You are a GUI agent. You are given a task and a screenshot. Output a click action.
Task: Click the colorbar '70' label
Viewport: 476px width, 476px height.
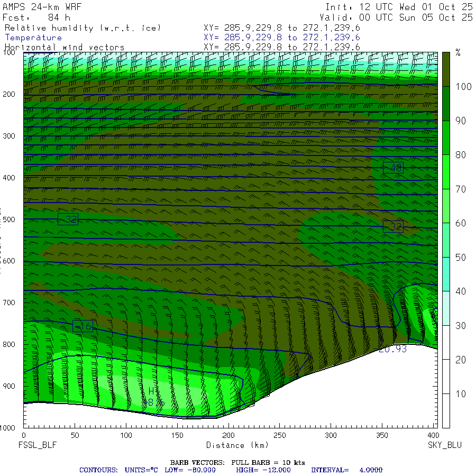[461, 189]
